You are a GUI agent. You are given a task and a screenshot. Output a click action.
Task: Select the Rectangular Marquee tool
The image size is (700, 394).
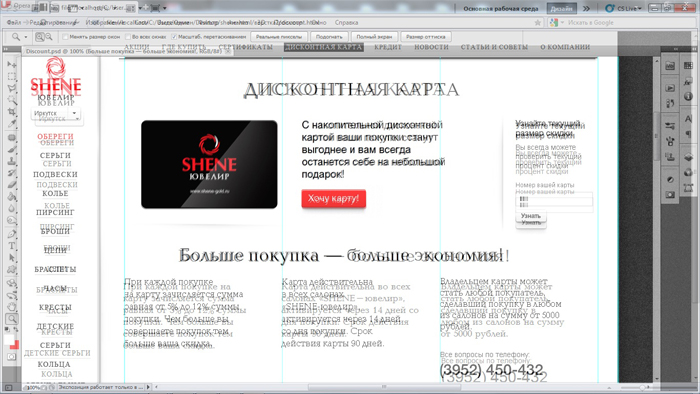[12, 76]
